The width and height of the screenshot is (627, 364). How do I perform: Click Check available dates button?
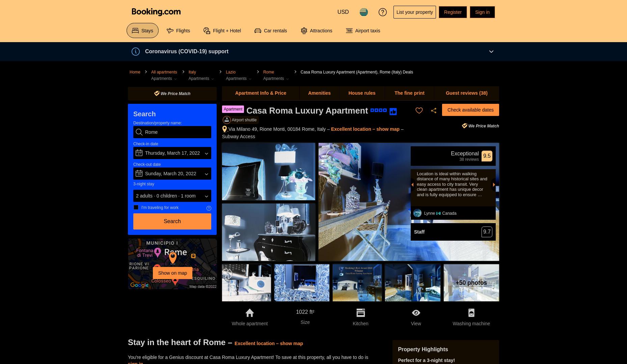470,110
